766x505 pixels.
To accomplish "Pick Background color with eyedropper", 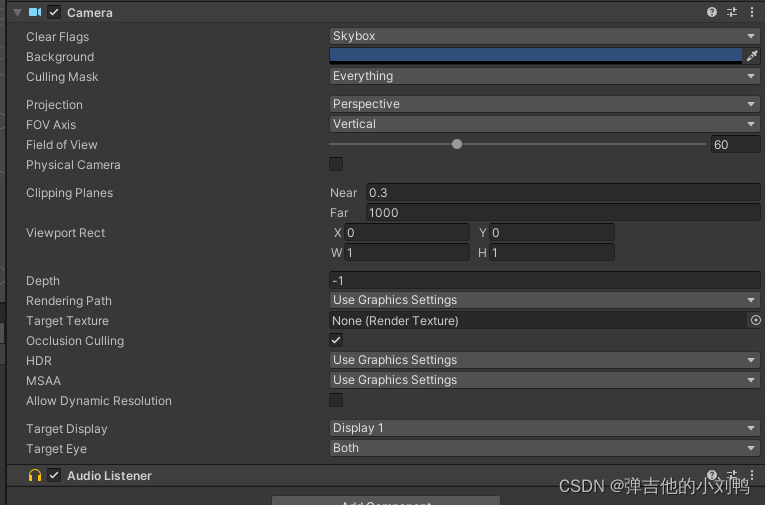I will coord(752,56).
